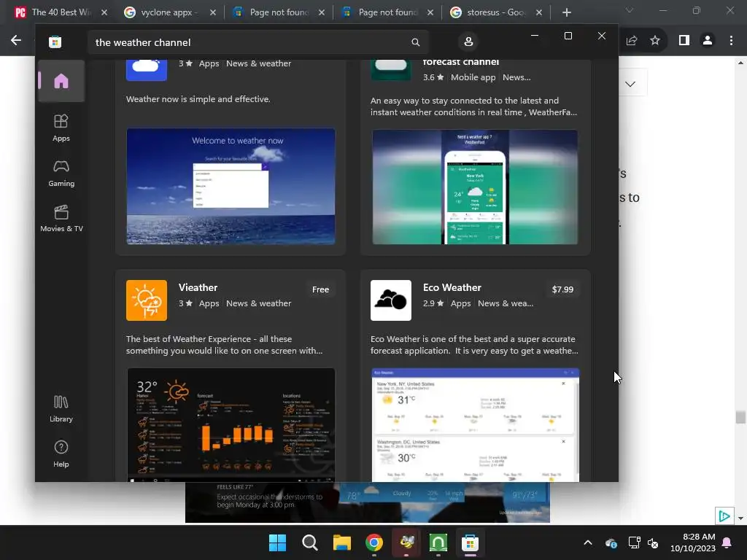Click the Eco Weather description text

(474, 345)
